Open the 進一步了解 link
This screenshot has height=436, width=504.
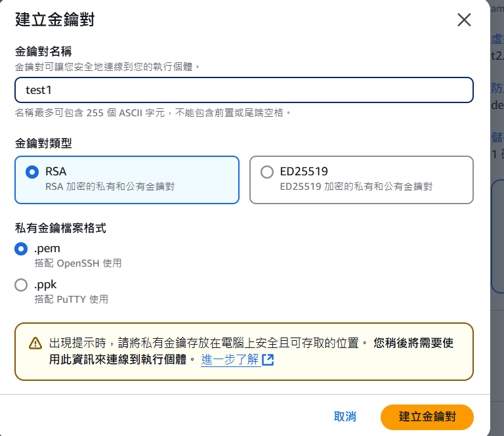click(x=230, y=359)
